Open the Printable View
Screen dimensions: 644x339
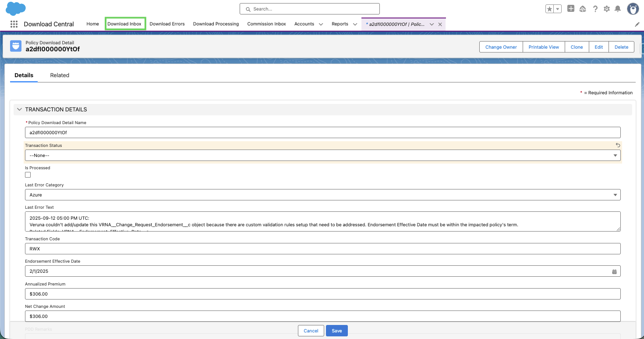544,47
